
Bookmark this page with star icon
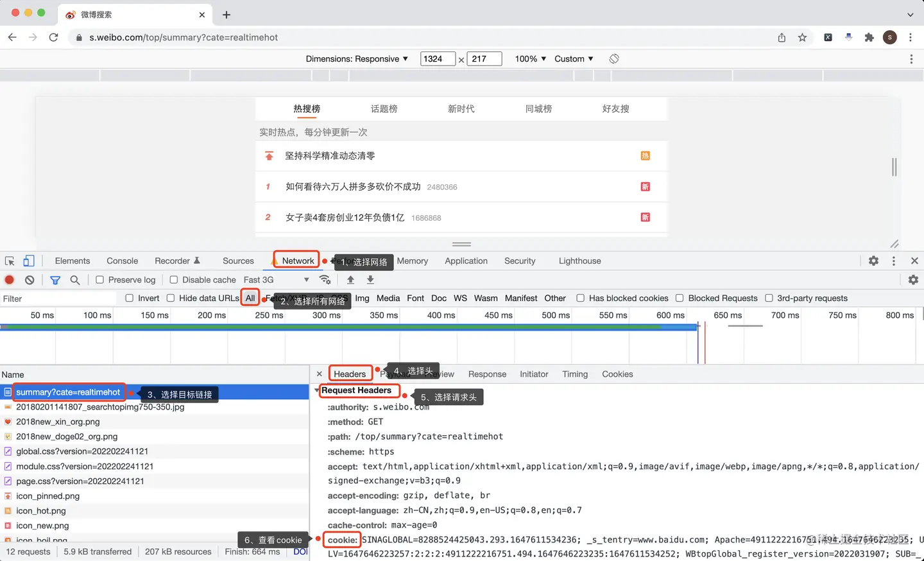coord(802,37)
